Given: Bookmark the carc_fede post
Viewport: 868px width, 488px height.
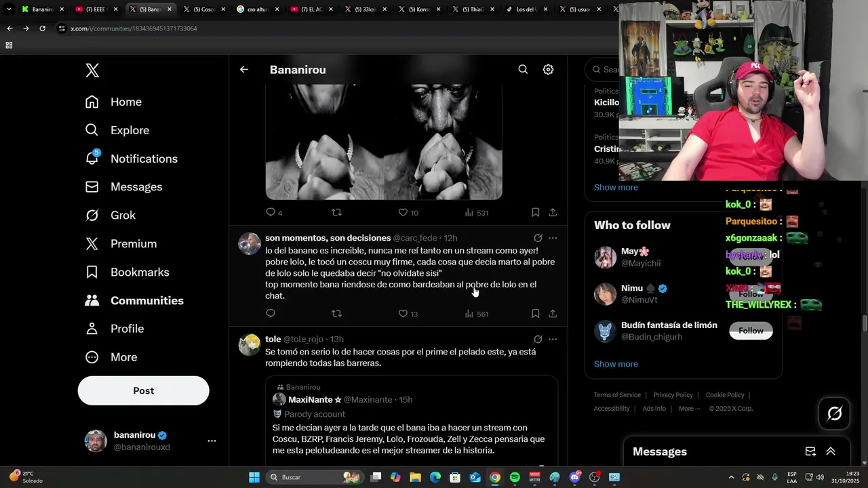Looking at the screenshot, I should pyautogui.click(x=535, y=313).
